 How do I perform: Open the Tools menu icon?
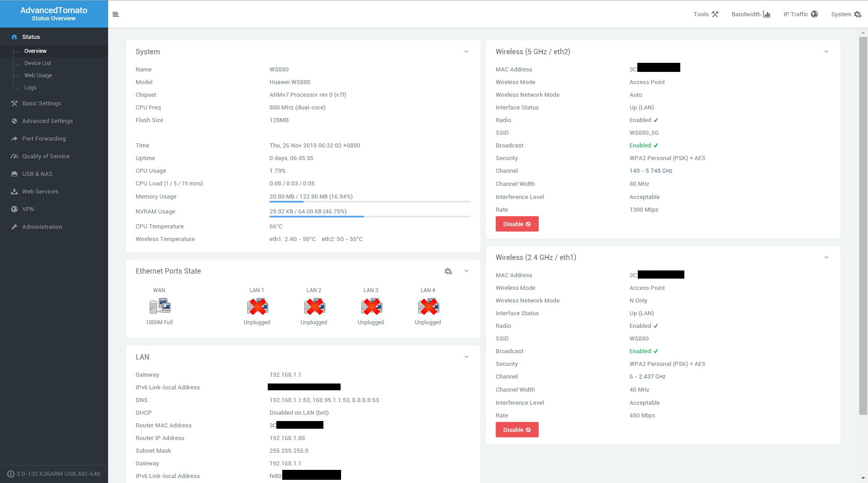pos(715,14)
